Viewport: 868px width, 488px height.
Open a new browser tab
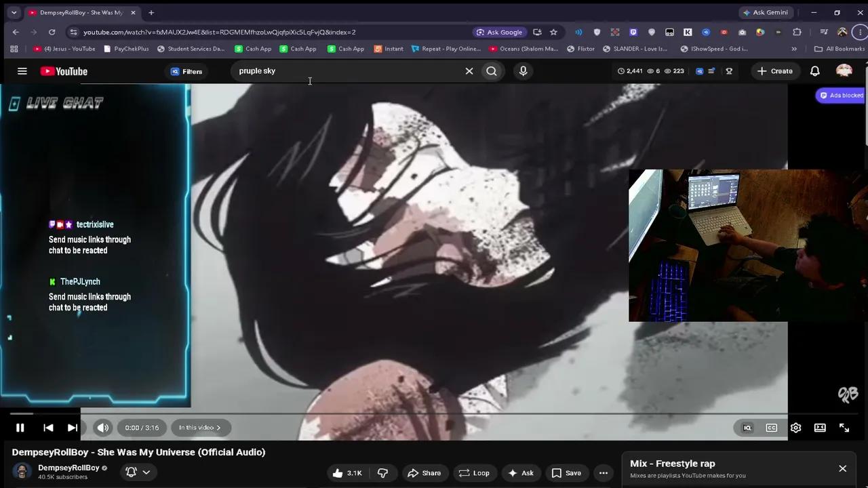point(151,12)
